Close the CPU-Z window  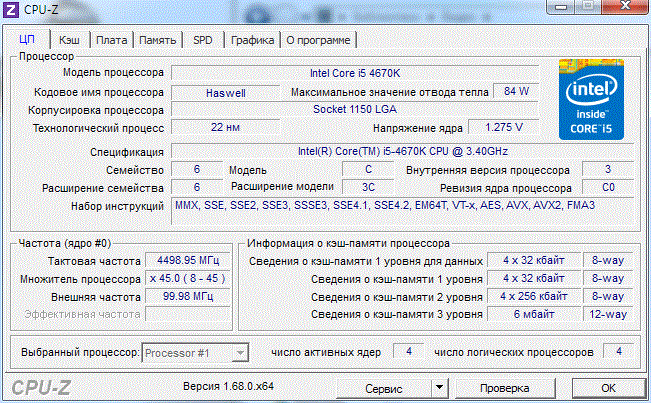tap(625, 6)
